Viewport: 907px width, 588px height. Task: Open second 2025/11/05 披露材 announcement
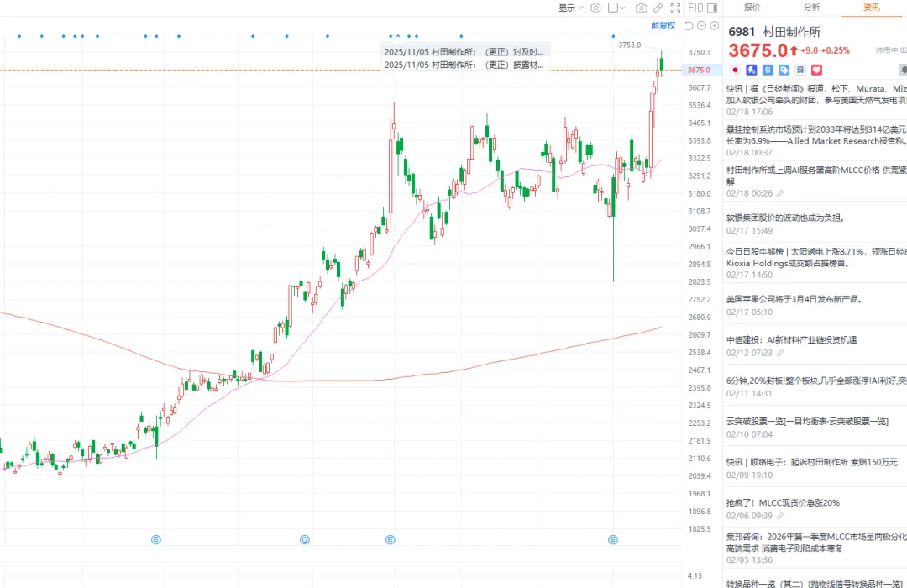click(464, 65)
